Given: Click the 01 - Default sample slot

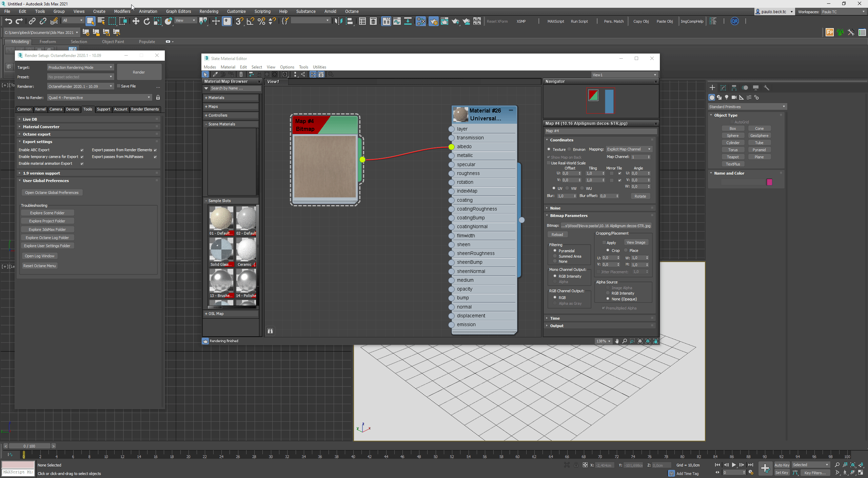Looking at the screenshot, I should click(x=221, y=219).
